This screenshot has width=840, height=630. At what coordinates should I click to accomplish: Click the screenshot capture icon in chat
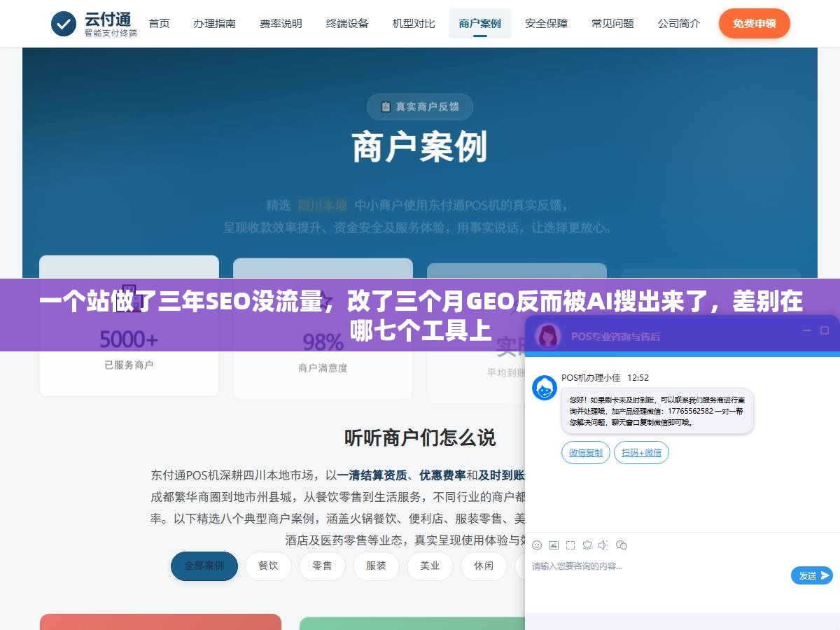tap(570, 545)
